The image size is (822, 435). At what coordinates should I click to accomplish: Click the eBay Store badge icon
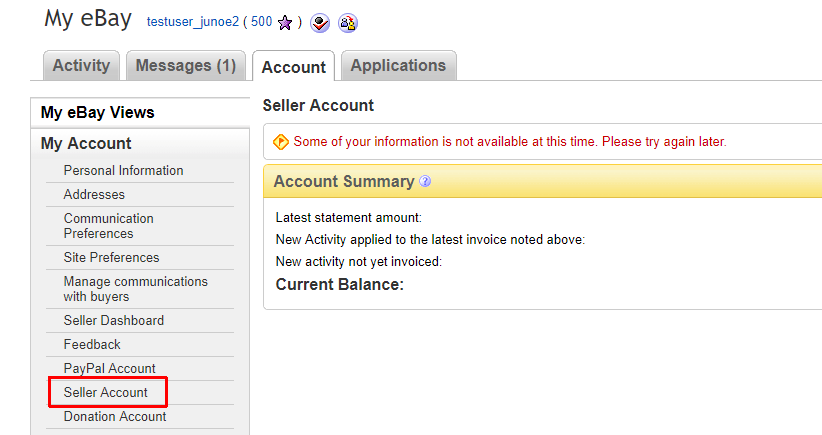coord(320,23)
